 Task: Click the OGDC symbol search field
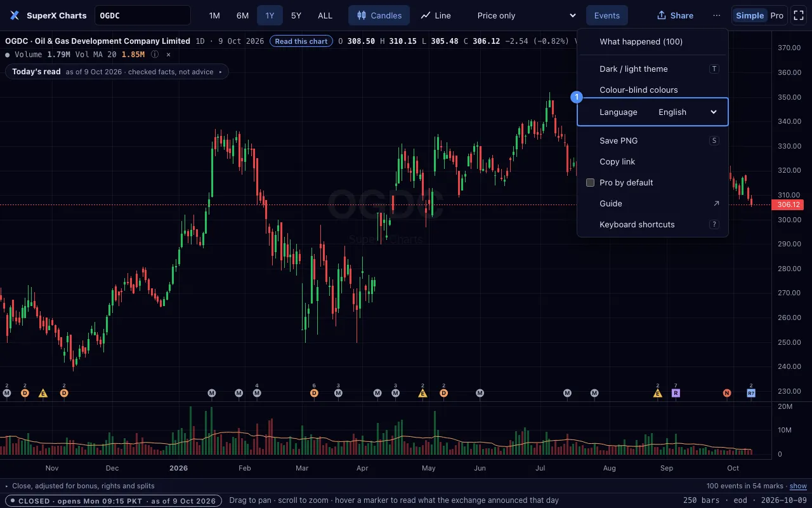[143, 15]
